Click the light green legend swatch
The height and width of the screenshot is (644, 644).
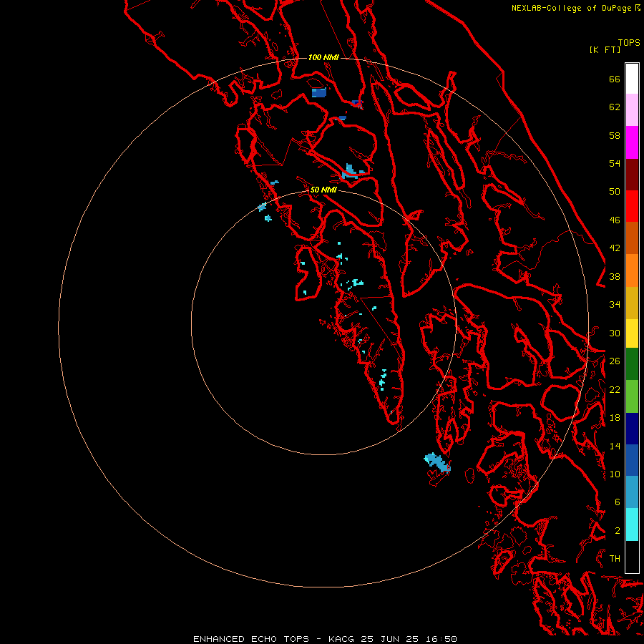(x=632, y=396)
